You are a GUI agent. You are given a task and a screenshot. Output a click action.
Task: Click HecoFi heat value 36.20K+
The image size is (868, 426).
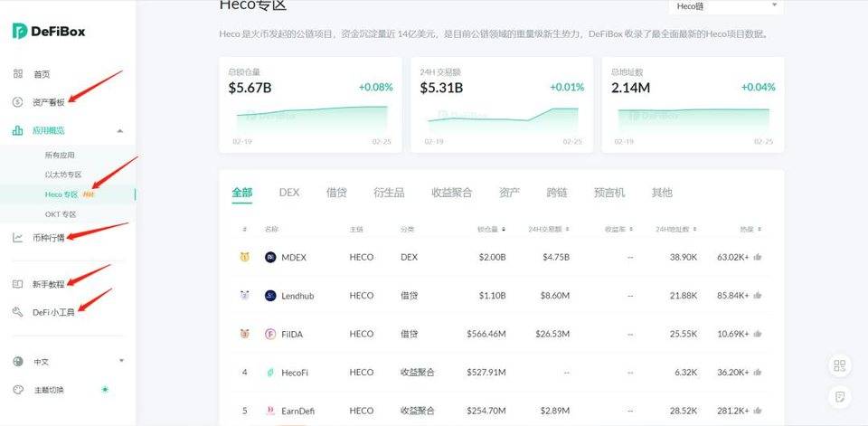coord(733,373)
